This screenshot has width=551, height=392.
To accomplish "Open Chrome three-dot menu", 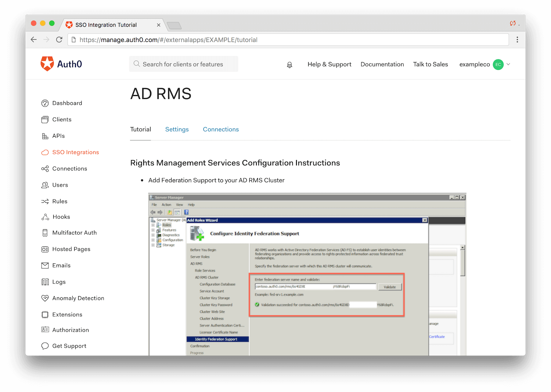I will click(x=517, y=40).
